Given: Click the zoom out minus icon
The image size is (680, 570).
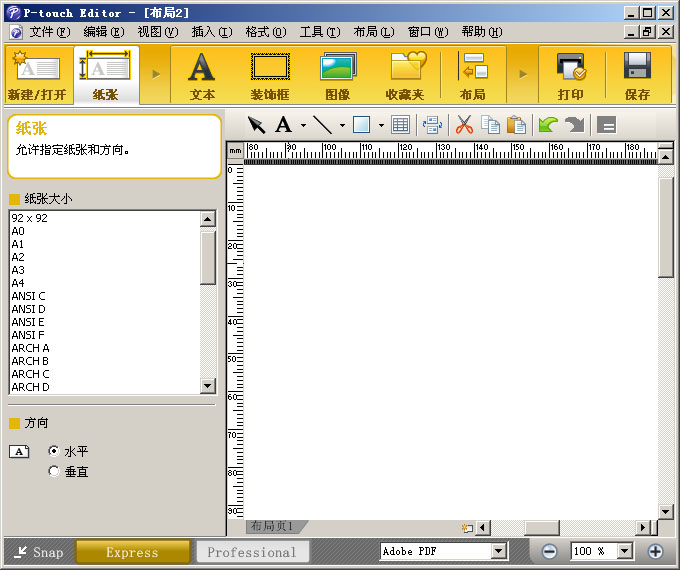Looking at the screenshot, I should click(x=549, y=552).
